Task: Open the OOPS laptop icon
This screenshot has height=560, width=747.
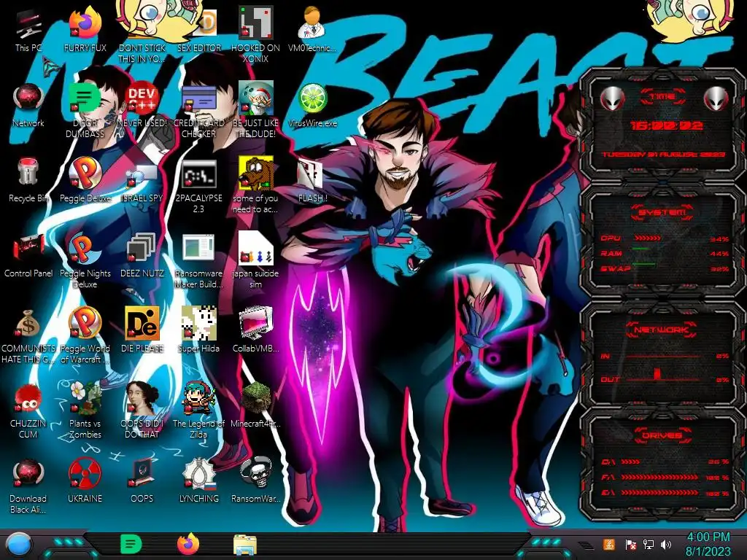Action: (142, 481)
